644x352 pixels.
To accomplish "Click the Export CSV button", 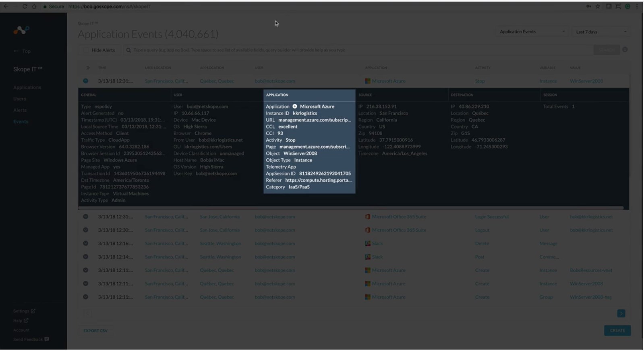I will point(95,331).
